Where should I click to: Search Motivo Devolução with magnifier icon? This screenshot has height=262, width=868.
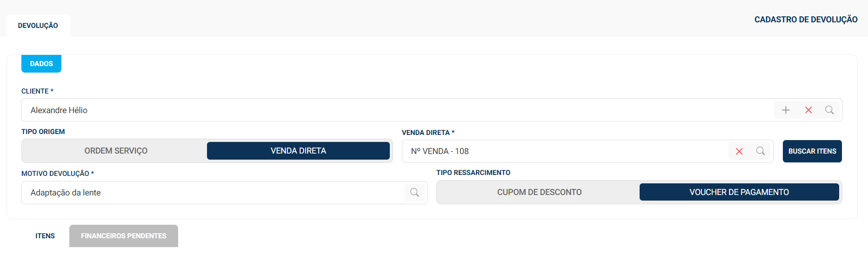pyautogui.click(x=414, y=193)
